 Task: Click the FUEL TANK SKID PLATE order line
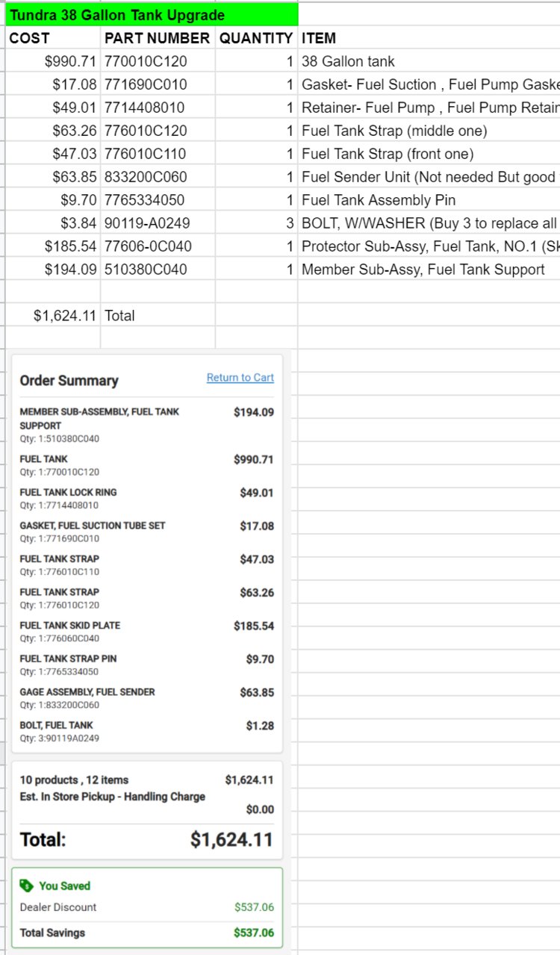147,632
